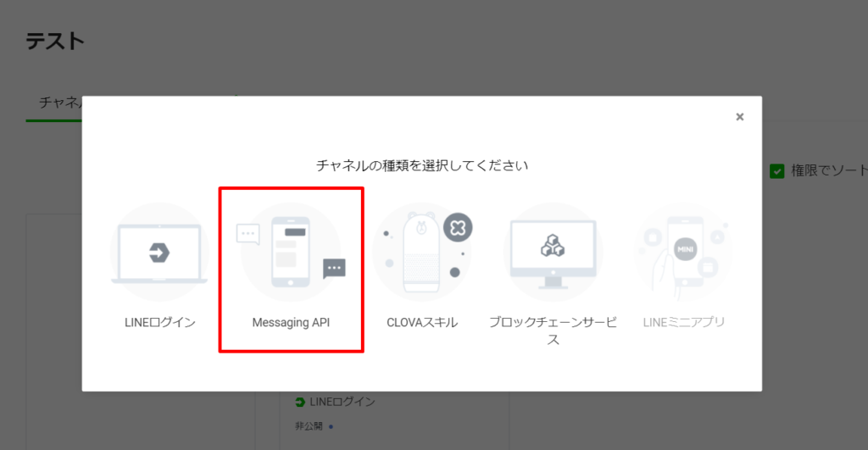Click green LINEログイン icon in background card
The height and width of the screenshot is (450, 868).
click(x=300, y=402)
